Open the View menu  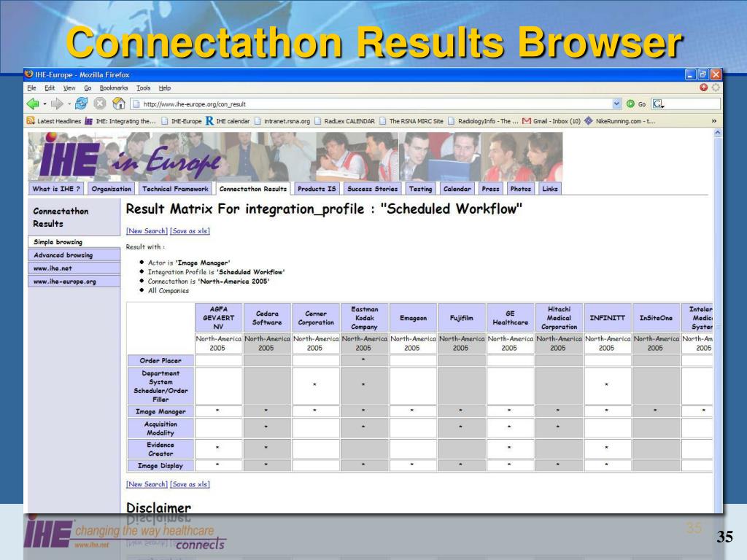(x=69, y=88)
